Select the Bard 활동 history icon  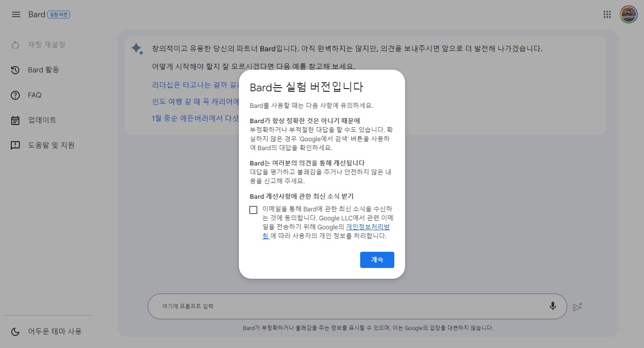click(x=16, y=70)
